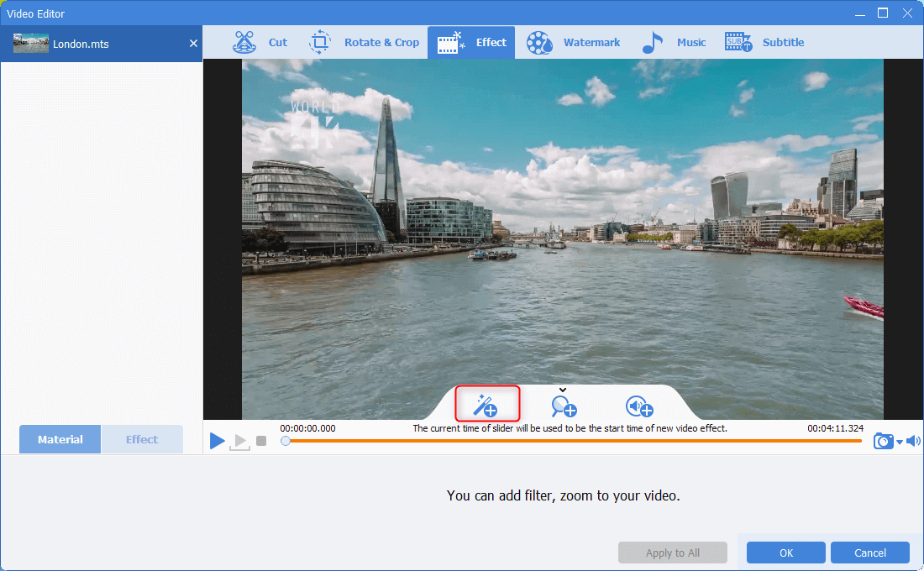This screenshot has height=571, width=924.
Task: Go to the Music tab
Action: click(x=674, y=43)
